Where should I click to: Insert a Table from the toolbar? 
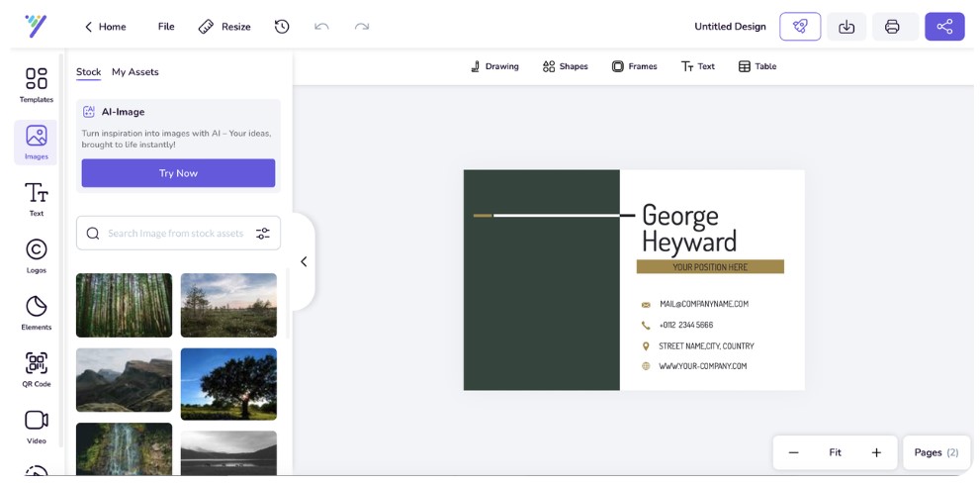click(757, 66)
